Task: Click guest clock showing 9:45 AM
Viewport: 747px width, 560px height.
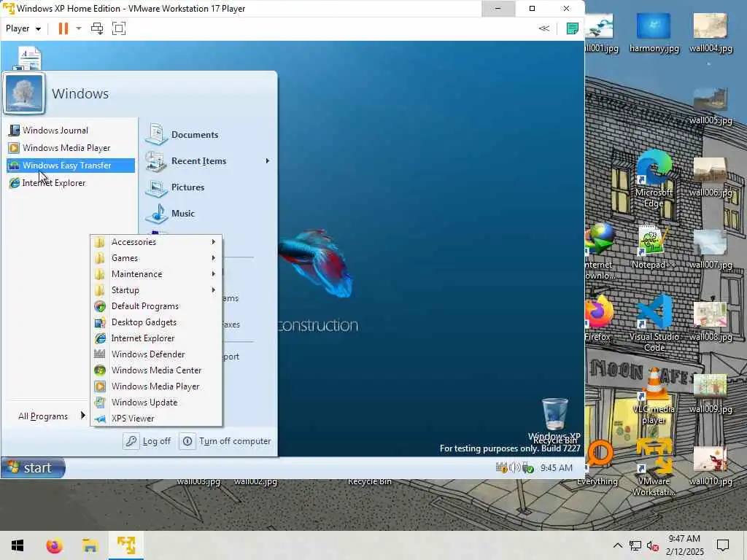Action: pyautogui.click(x=557, y=468)
